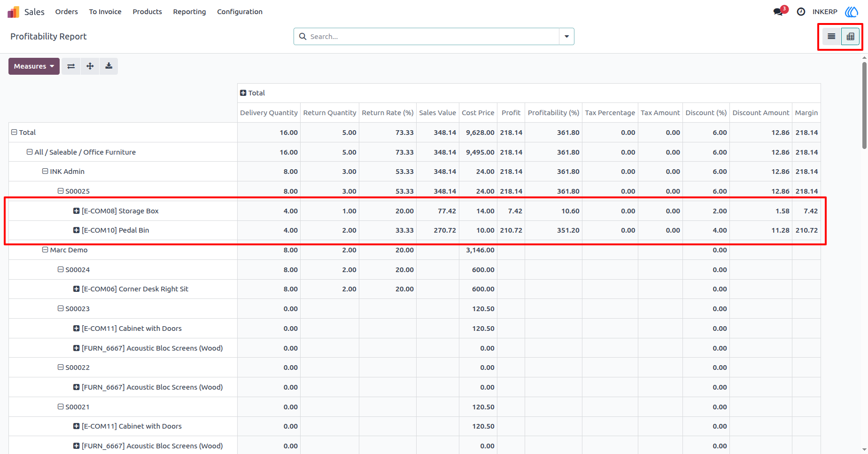
Task: Open the Reporting menu
Action: (x=189, y=12)
